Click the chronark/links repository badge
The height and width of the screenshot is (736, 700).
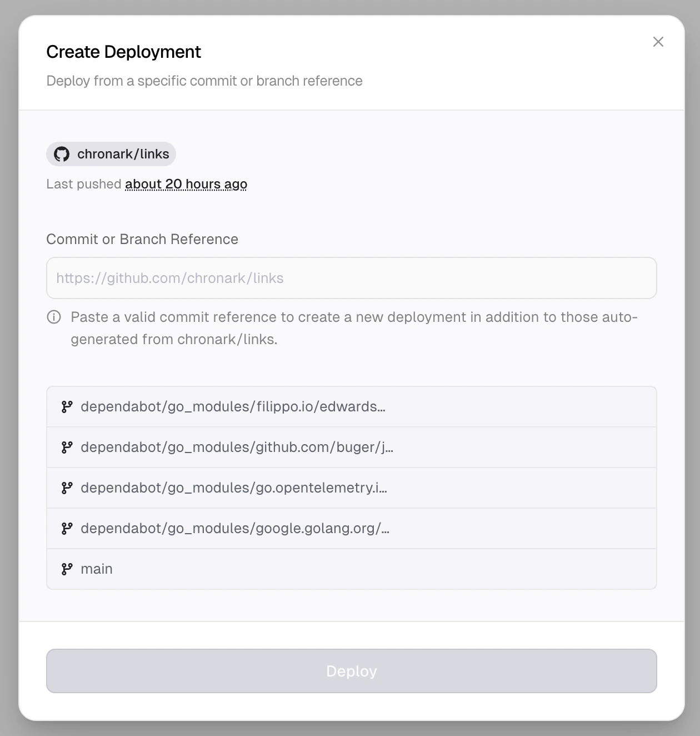click(111, 154)
